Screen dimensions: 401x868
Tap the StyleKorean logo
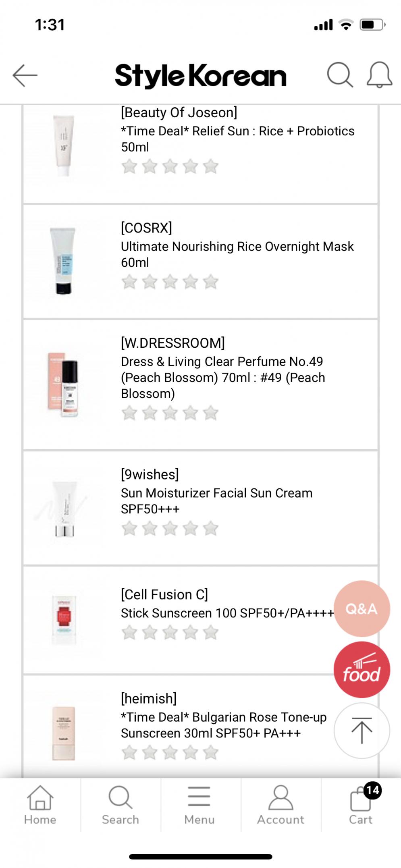tap(200, 76)
